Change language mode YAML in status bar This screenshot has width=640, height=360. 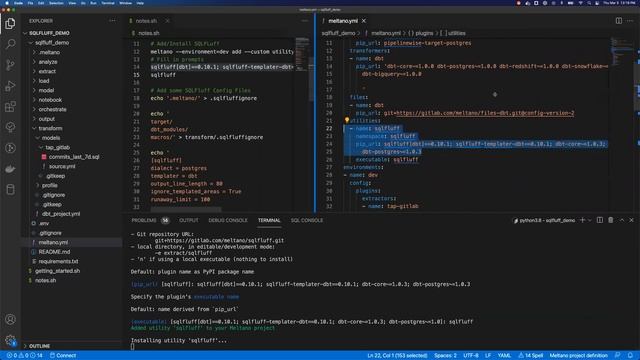[x=504, y=356]
